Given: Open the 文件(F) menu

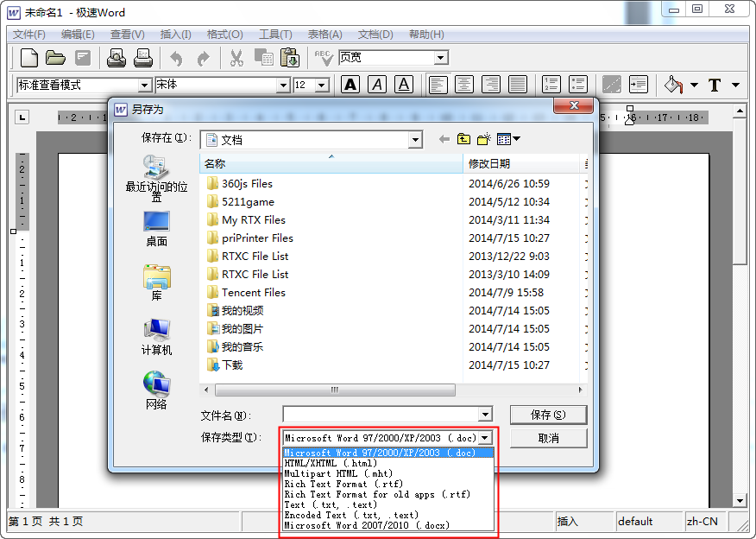Looking at the screenshot, I should (x=29, y=35).
